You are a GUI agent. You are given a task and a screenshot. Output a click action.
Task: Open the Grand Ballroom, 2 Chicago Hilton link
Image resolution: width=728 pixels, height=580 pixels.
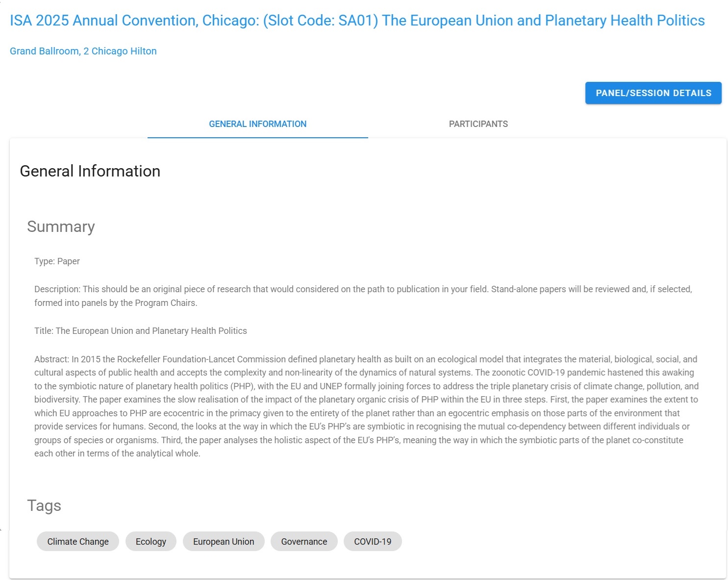(83, 51)
